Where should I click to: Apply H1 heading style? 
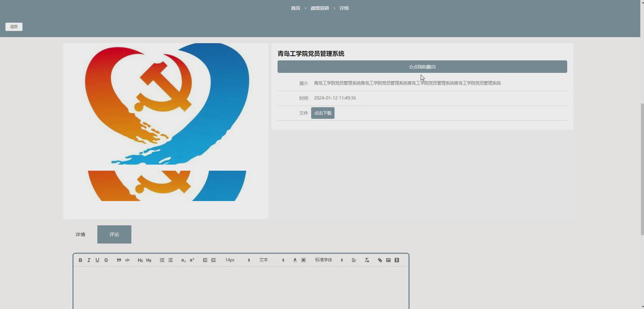tap(140, 260)
